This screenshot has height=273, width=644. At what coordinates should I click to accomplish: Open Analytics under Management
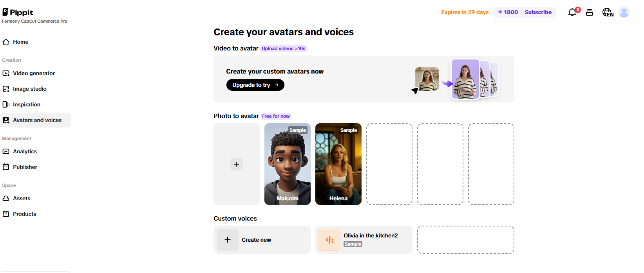point(25,151)
